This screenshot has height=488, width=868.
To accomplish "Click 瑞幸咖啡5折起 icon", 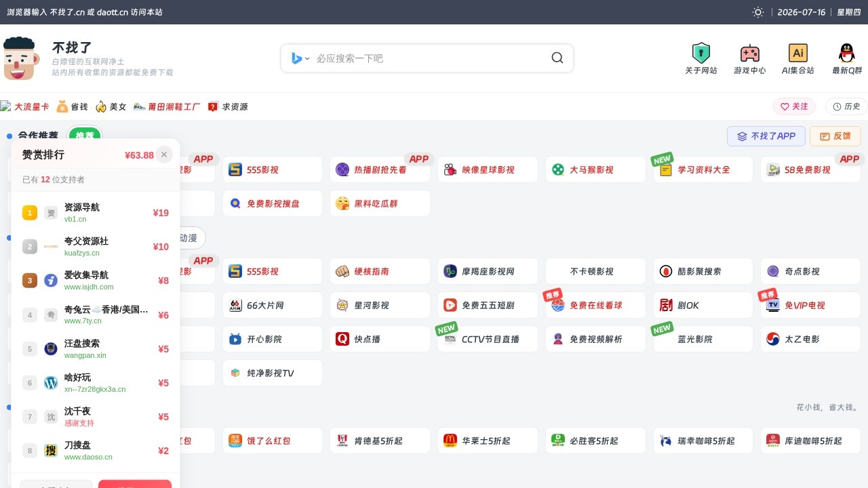I will tap(666, 441).
